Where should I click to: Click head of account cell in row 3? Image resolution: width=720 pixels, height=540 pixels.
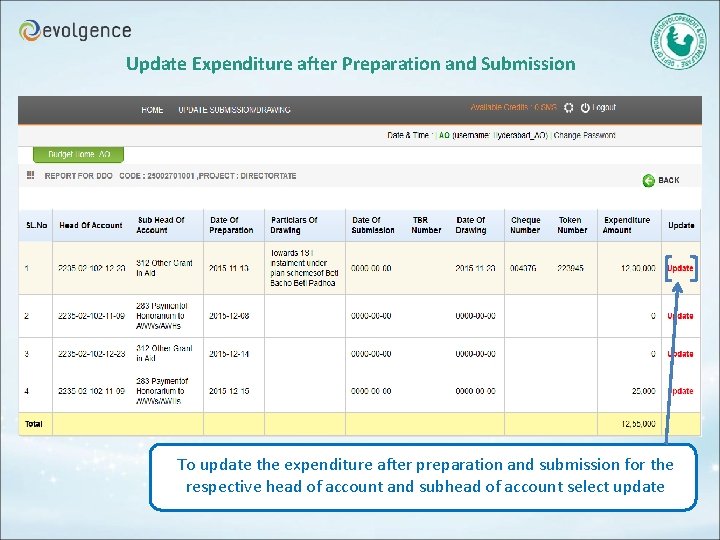pyautogui.click(x=91, y=354)
